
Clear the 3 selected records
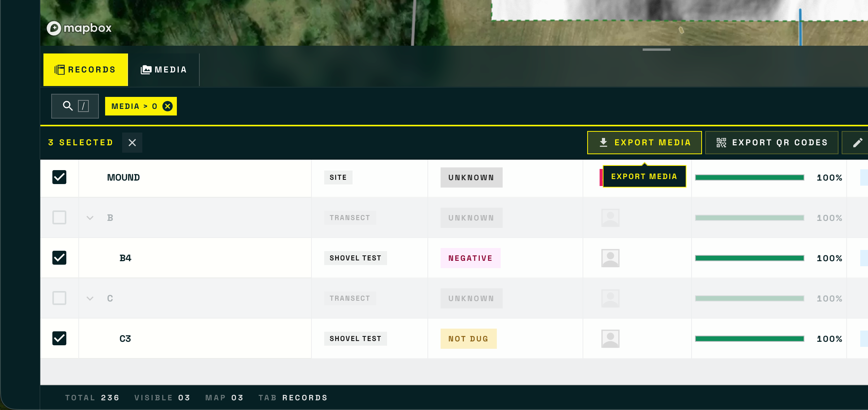(x=132, y=143)
